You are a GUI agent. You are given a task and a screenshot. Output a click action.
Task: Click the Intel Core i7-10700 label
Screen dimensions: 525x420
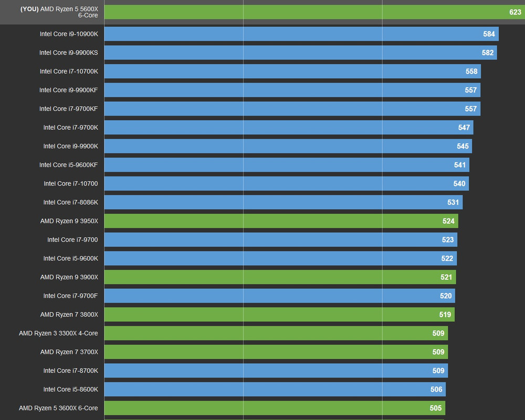point(71,184)
